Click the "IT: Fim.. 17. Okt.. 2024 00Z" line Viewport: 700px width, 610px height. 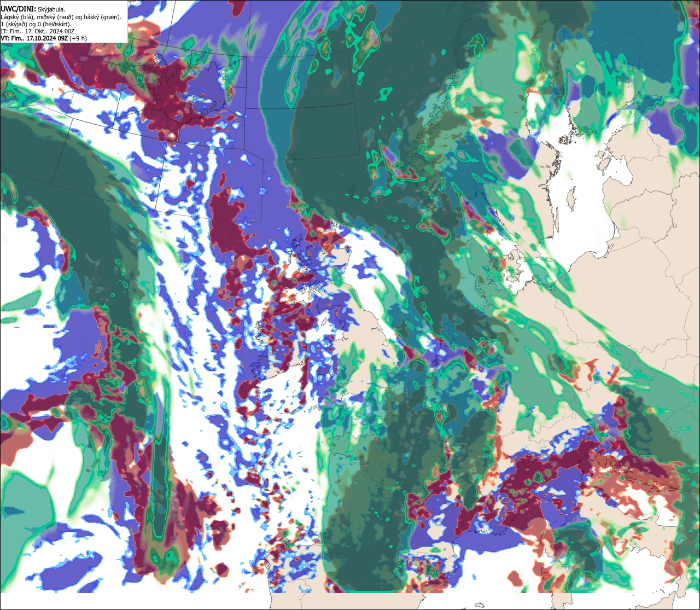(38, 31)
